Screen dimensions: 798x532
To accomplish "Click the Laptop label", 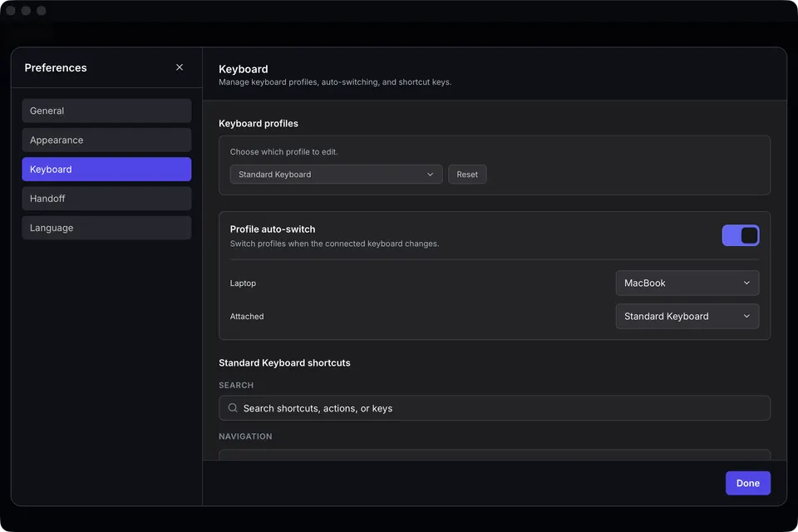I will (x=243, y=283).
